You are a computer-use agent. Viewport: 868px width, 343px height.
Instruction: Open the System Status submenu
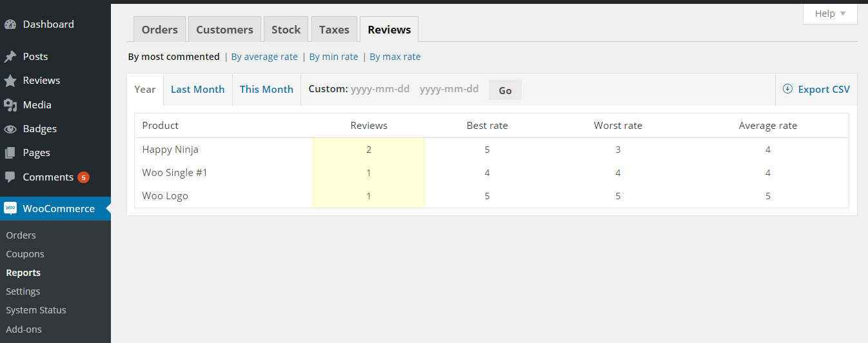tap(36, 310)
